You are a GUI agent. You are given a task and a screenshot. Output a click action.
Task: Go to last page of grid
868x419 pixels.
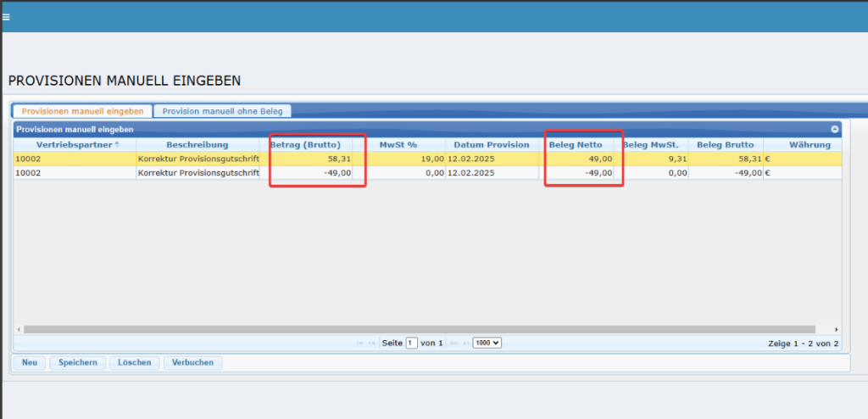point(464,343)
